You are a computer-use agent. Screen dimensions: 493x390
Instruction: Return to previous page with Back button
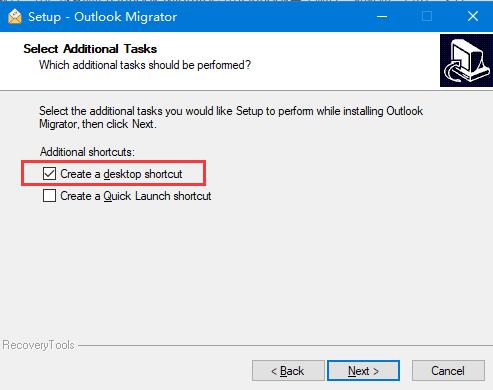pos(288,370)
